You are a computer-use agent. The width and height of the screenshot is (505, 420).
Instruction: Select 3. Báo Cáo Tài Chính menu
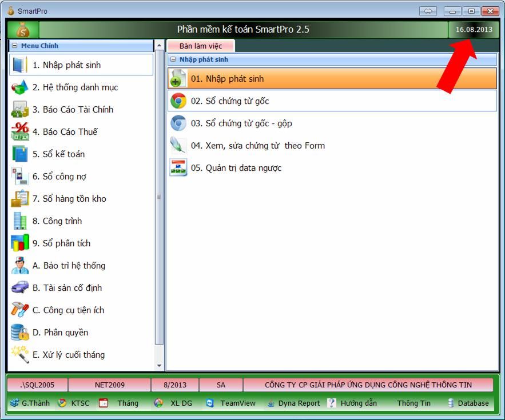[73, 110]
